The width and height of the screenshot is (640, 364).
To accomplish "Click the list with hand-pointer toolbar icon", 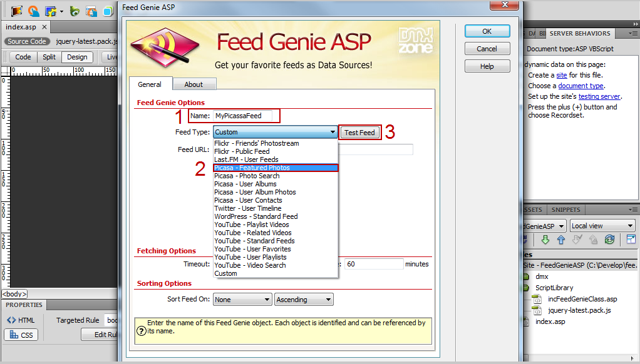I will click(91, 11).
